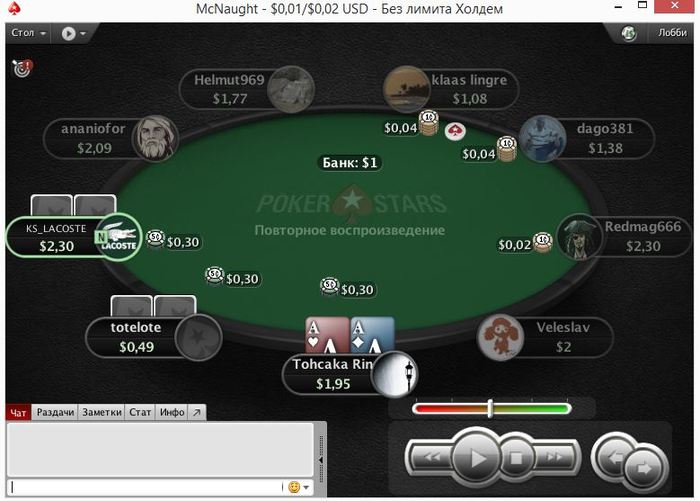Click the green chip icon beside Лобби

pos(629,33)
